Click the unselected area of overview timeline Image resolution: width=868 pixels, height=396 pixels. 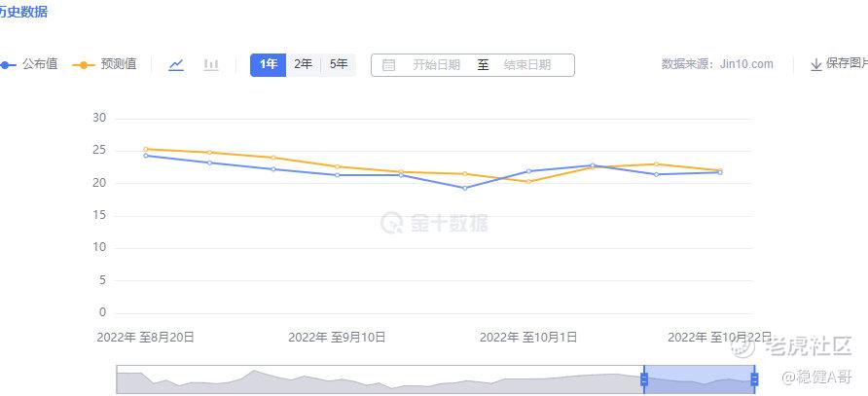point(380,379)
